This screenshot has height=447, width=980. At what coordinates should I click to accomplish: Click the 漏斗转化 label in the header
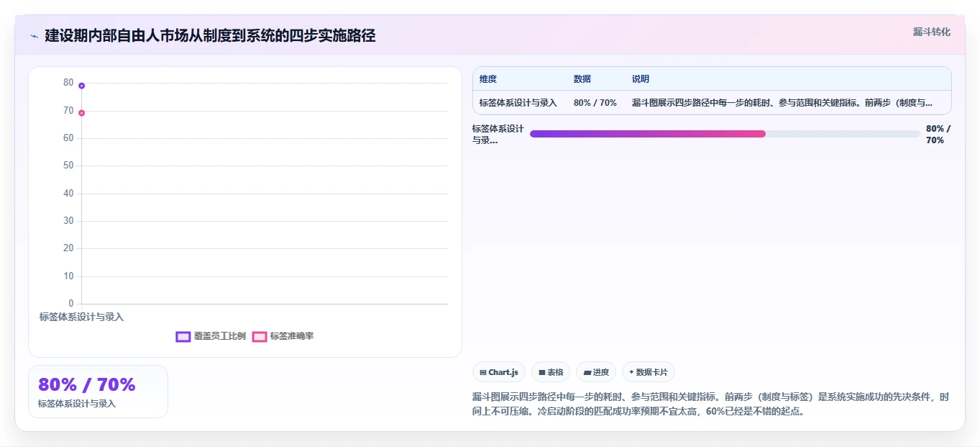[x=931, y=32]
